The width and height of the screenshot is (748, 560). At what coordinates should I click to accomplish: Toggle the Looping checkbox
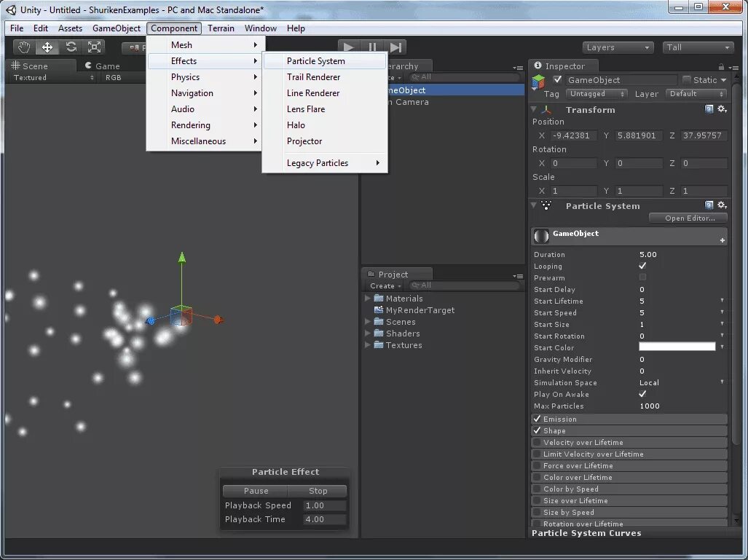tap(642, 266)
